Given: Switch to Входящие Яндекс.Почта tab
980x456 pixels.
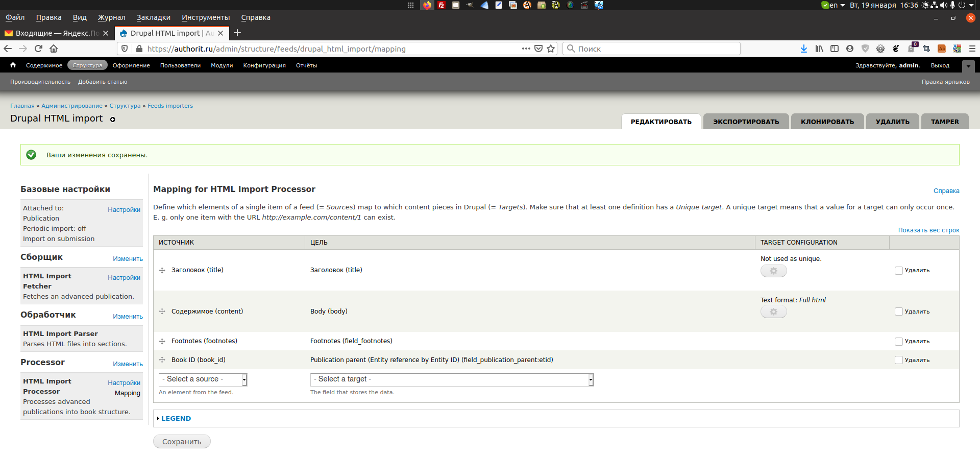Looking at the screenshot, I should (x=56, y=33).
